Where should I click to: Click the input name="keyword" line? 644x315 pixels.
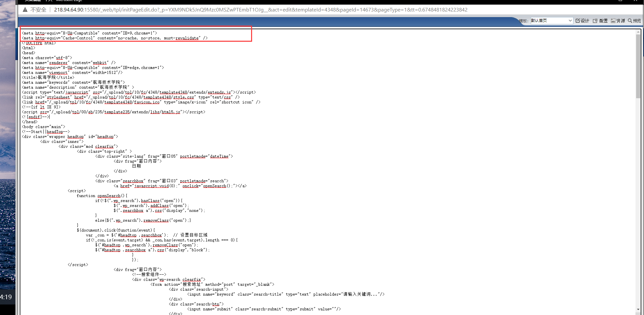[286, 294]
